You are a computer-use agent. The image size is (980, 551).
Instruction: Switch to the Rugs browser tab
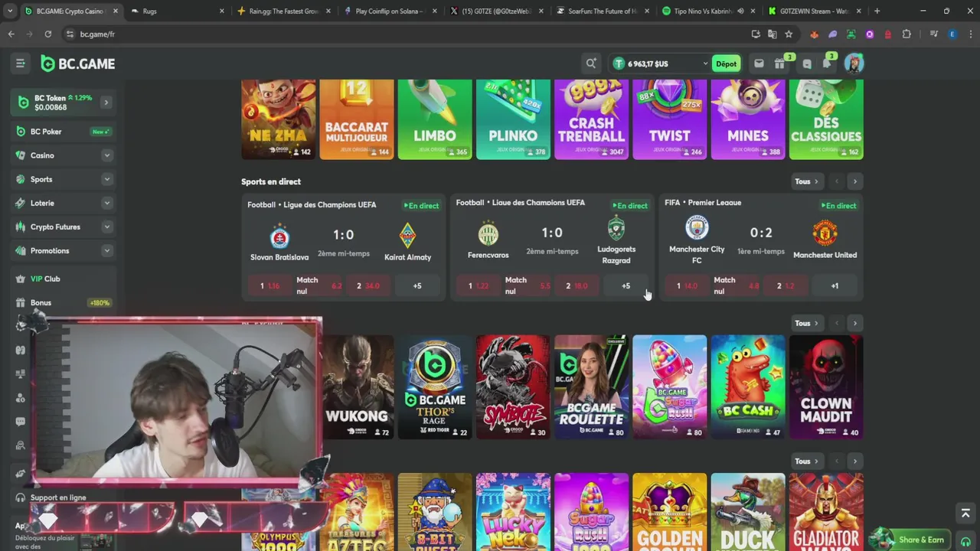pos(178,11)
